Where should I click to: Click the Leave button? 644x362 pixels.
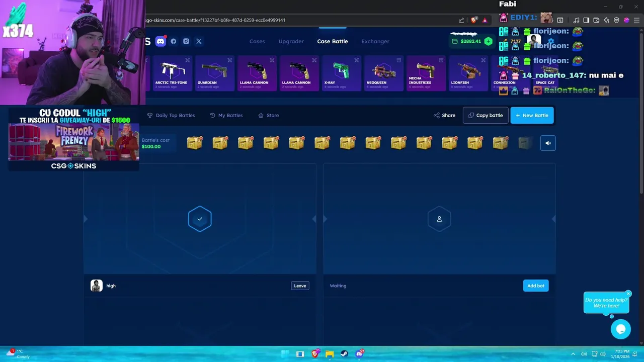click(300, 286)
